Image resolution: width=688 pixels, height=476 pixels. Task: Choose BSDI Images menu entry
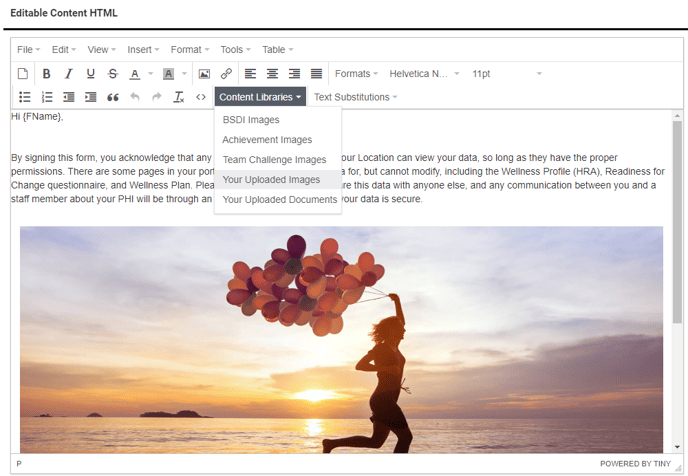251,120
